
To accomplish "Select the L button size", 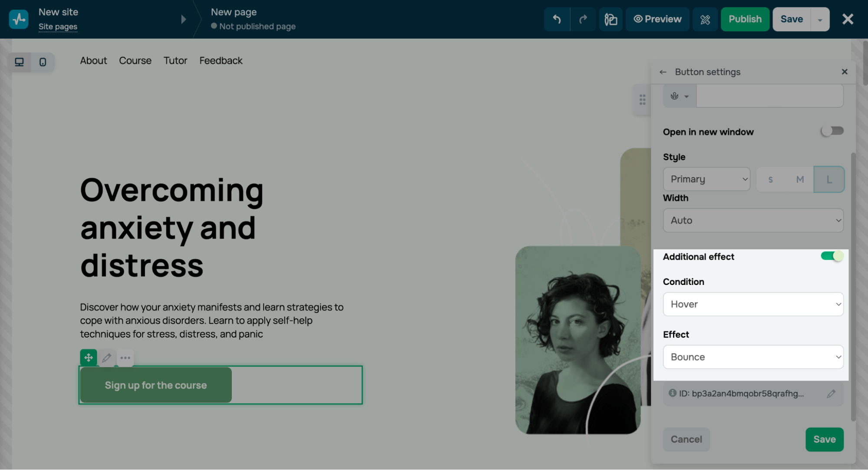I will tap(829, 179).
